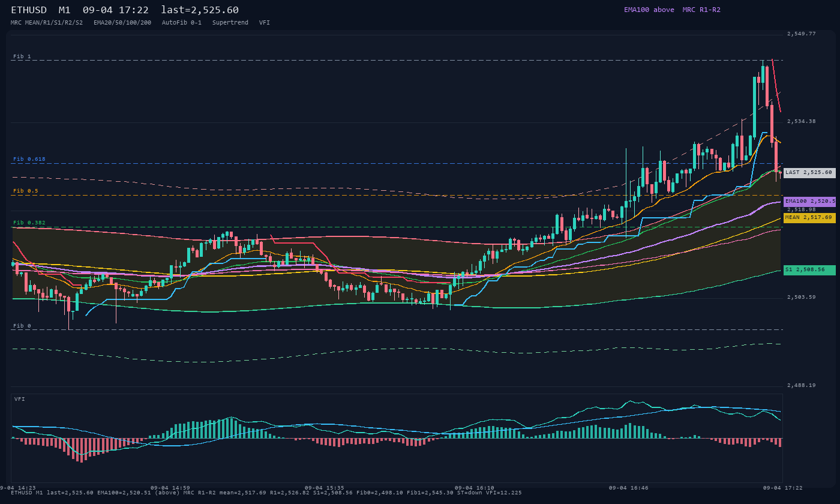The width and height of the screenshot is (840, 504).
Task: Click the "VFI" sub-panel title
Action: click(20, 399)
